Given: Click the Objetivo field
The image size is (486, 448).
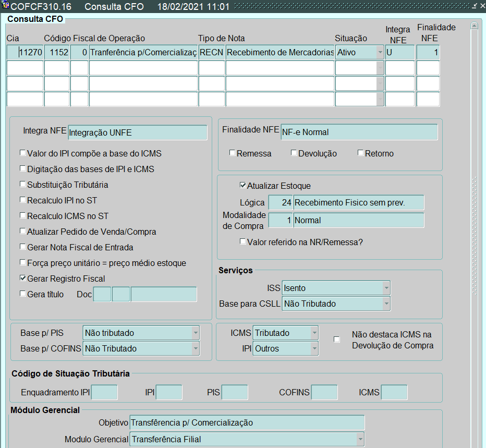Looking at the screenshot, I should coord(247,422).
